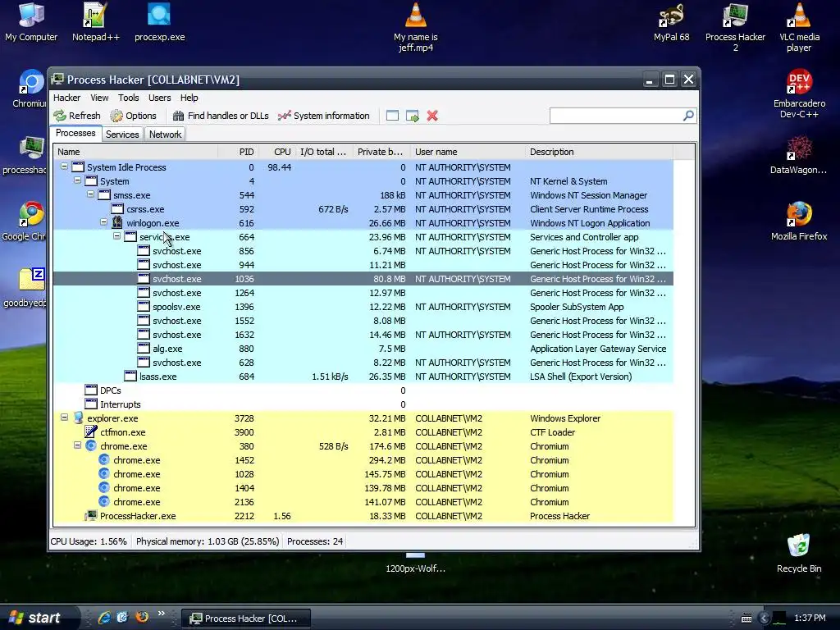Open Mozilla Firefox desktop shortcut
Image resolution: width=840 pixels, height=630 pixels.
coord(799,221)
